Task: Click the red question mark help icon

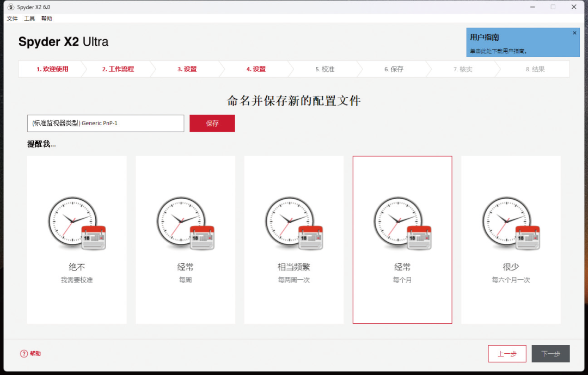Action: tap(23, 354)
